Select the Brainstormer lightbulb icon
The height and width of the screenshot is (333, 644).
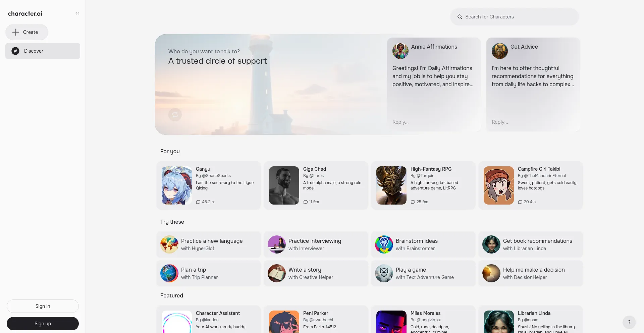[x=384, y=244]
